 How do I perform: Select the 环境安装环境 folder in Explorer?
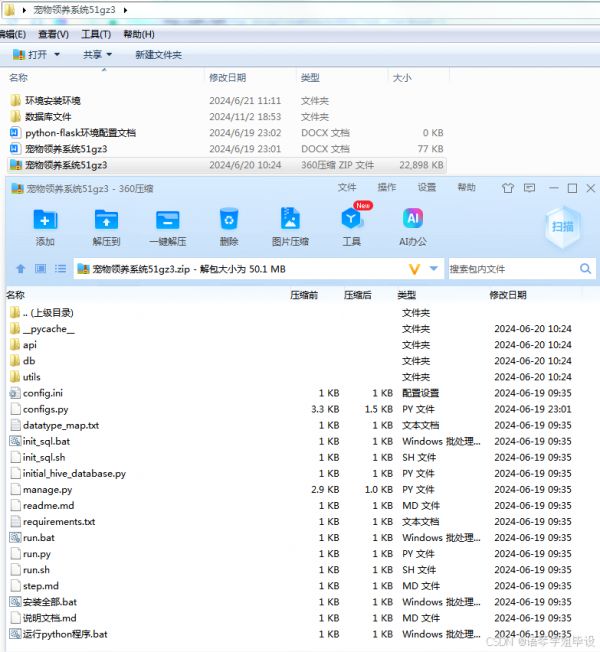pos(45,101)
